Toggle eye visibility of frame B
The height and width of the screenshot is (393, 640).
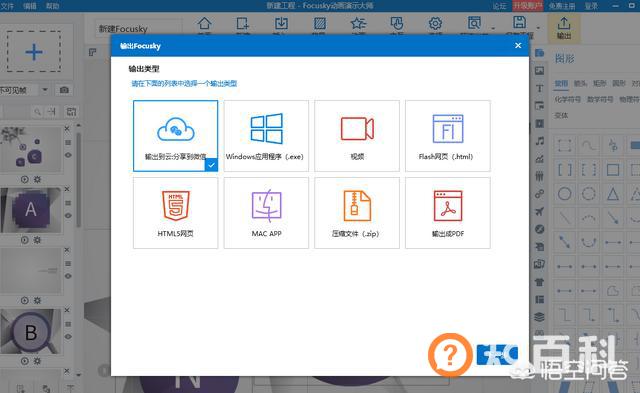(x=68, y=337)
